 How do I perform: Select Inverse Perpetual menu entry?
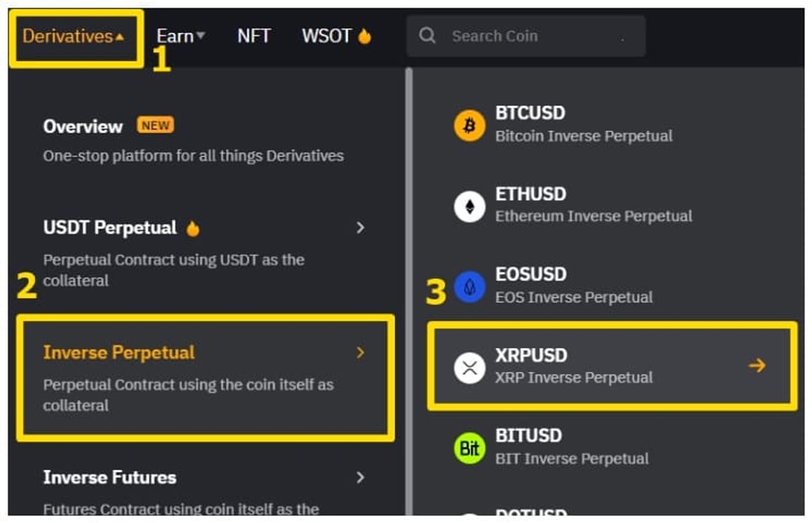pos(205,378)
